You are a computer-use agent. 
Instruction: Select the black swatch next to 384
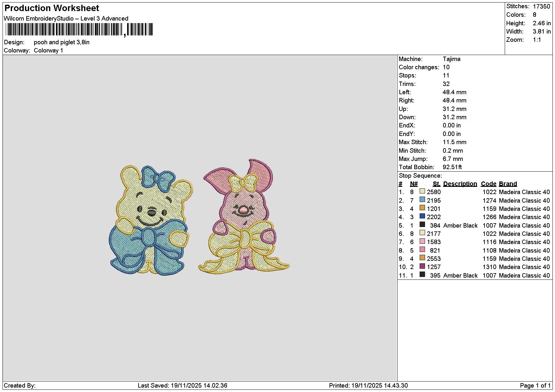422,224
